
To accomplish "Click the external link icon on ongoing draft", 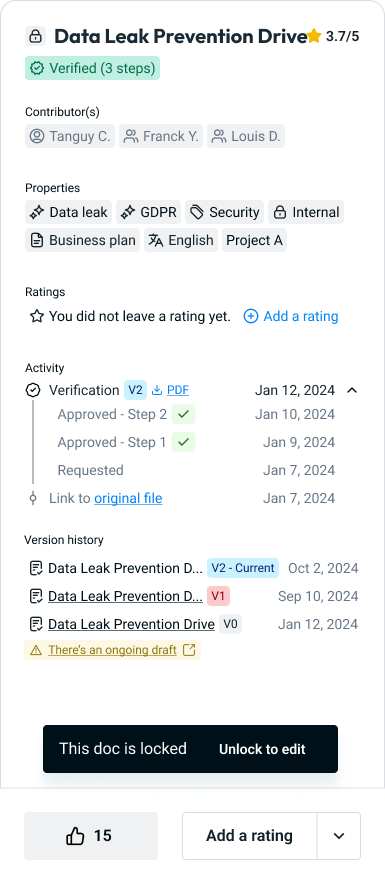I will click(190, 650).
